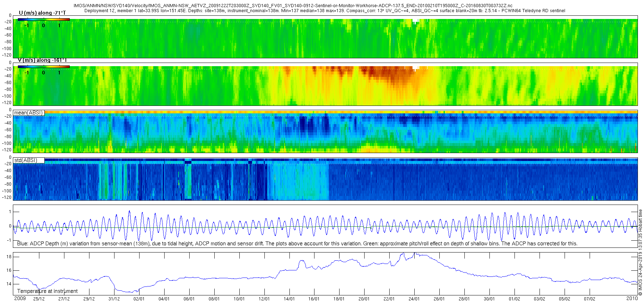Image resolution: width=644 pixels, height=304 pixels.
Task: Click the 'Blue: ADCP Depth (m) variation' caption
Action: (x=297, y=244)
